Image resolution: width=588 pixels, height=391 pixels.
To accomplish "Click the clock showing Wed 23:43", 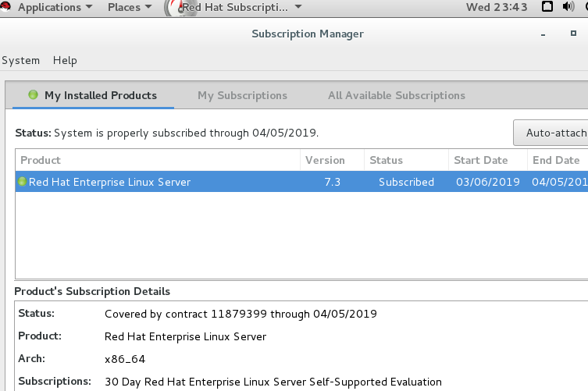I will tap(497, 7).
